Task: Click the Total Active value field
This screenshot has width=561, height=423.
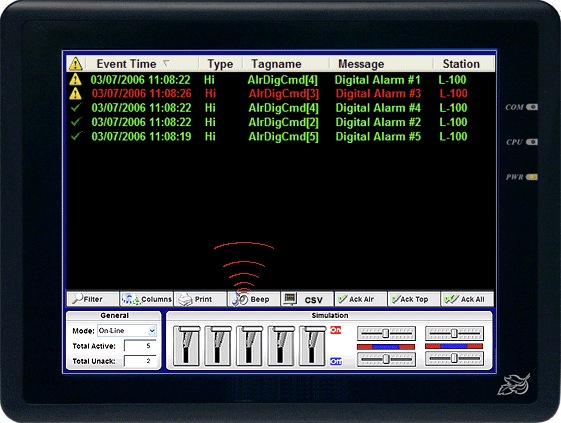Action: pyautogui.click(x=140, y=346)
